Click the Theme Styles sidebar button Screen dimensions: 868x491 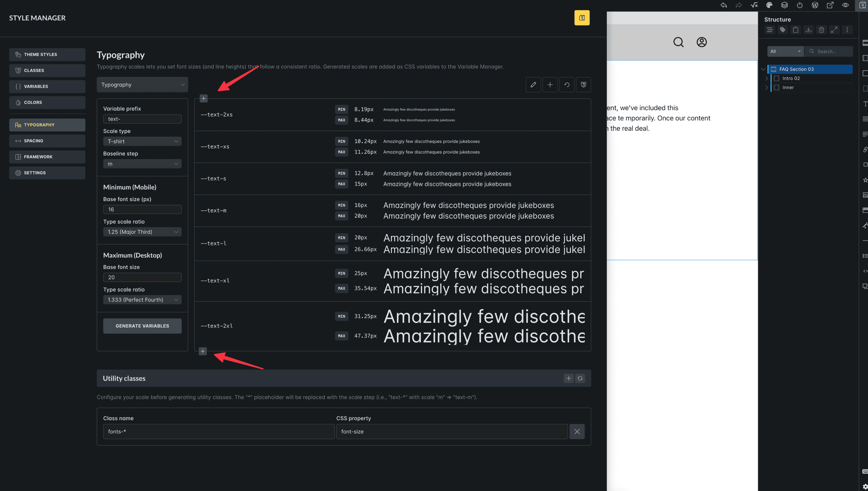click(47, 55)
